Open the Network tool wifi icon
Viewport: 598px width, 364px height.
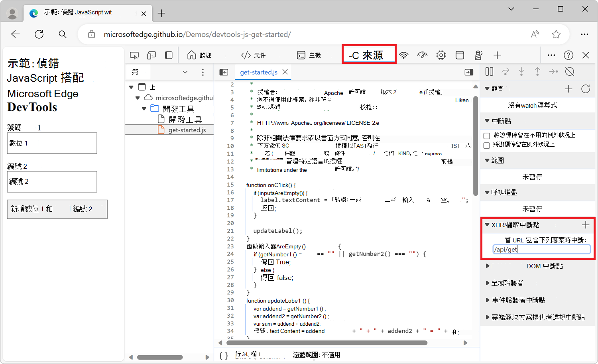click(x=404, y=55)
